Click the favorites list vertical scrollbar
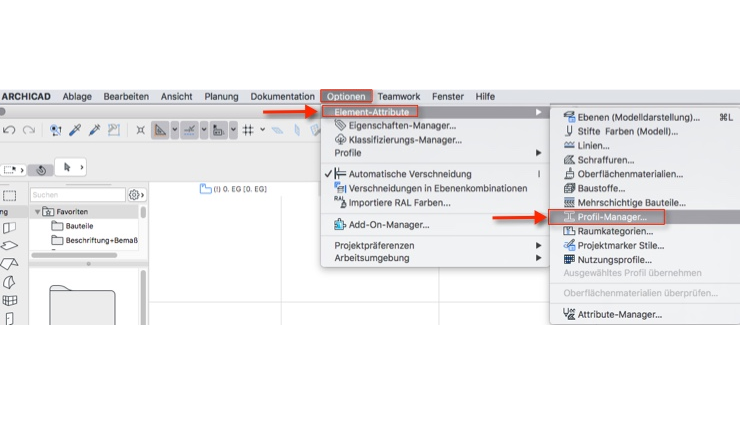The width and height of the screenshot is (740, 430). [x=143, y=212]
